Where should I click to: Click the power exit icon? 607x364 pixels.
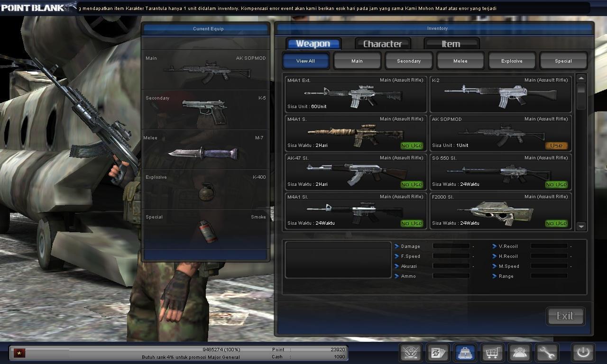[583, 353]
